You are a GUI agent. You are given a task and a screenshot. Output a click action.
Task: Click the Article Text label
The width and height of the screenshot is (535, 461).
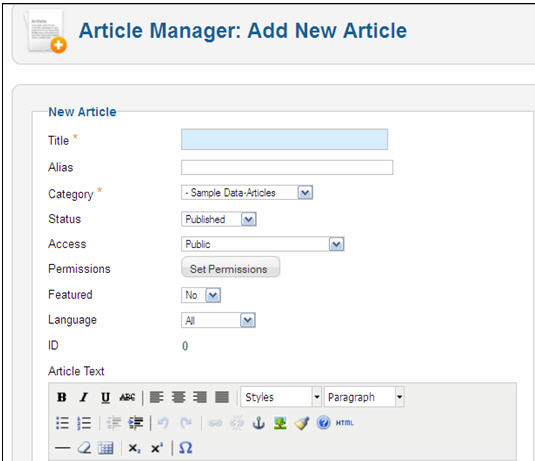[76, 371]
